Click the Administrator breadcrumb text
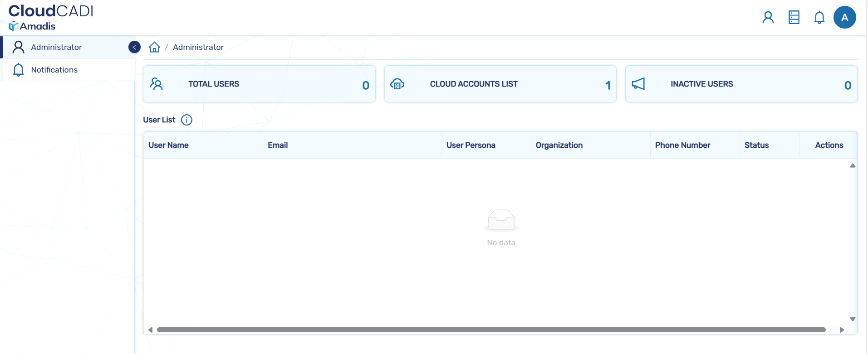868x354 pixels. [198, 47]
